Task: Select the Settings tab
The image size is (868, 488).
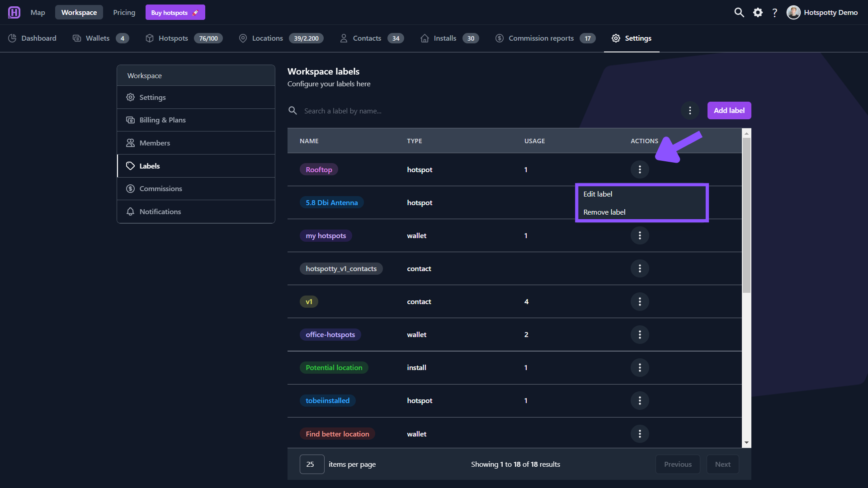Action: coord(632,38)
